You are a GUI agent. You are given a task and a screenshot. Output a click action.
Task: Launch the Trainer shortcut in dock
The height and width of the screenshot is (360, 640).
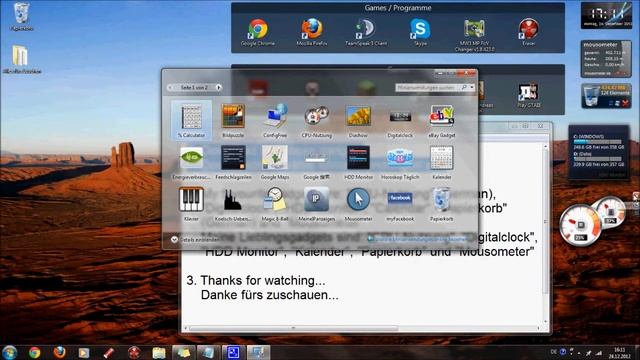click(x=528, y=32)
